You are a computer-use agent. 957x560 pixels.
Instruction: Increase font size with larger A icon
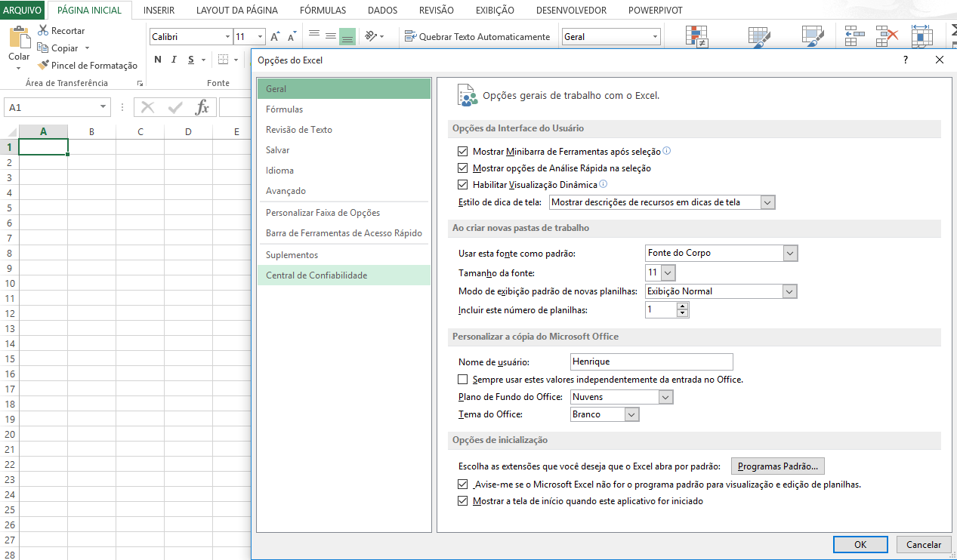pyautogui.click(x=276, y=37)
